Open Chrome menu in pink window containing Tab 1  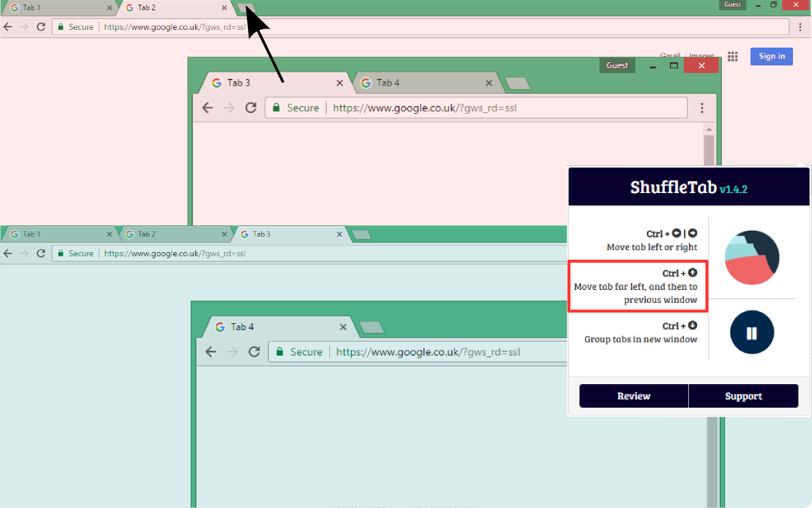(x=801, y=27)
